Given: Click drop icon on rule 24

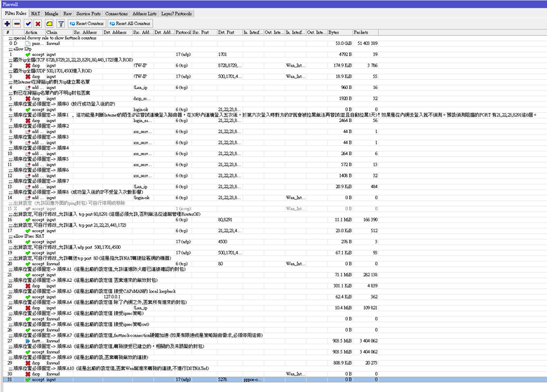Looking at the screenshot, I should point(27,308).
